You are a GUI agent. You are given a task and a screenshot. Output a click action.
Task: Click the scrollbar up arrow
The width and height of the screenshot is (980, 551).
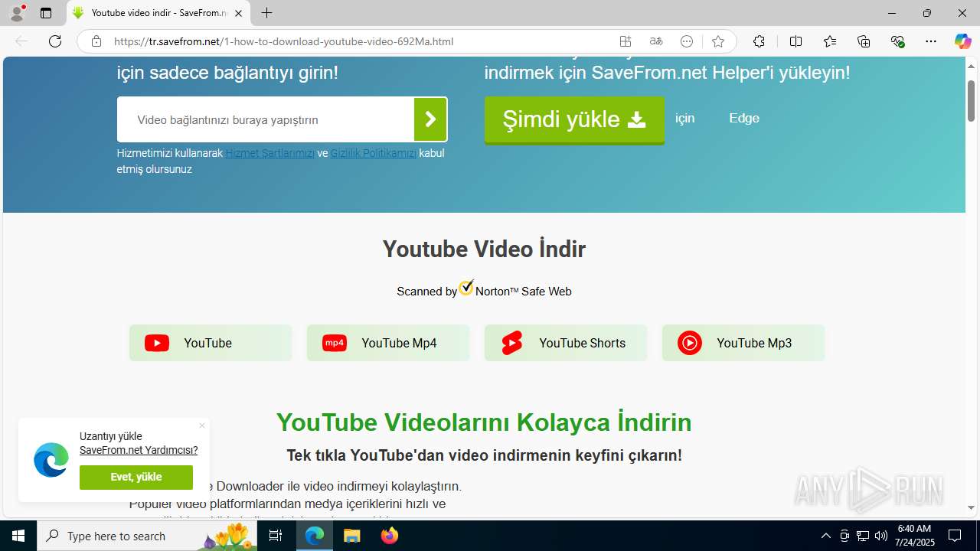tap(971, 66)
